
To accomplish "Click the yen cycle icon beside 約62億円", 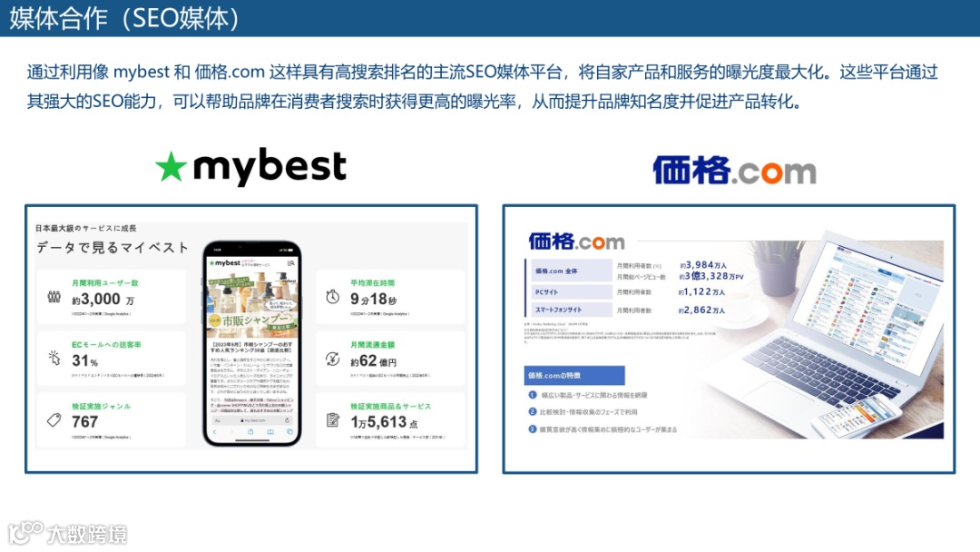I will point(332,359).
